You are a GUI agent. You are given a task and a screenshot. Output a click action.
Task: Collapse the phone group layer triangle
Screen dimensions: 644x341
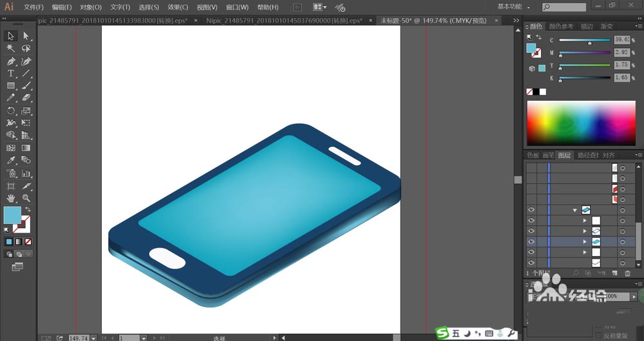[x=575, y=210]
